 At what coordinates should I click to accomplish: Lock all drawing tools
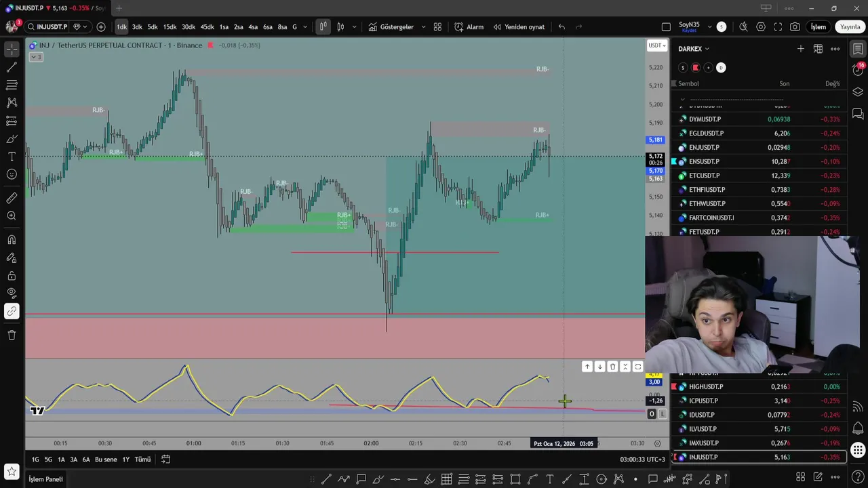tap(12, 276)
